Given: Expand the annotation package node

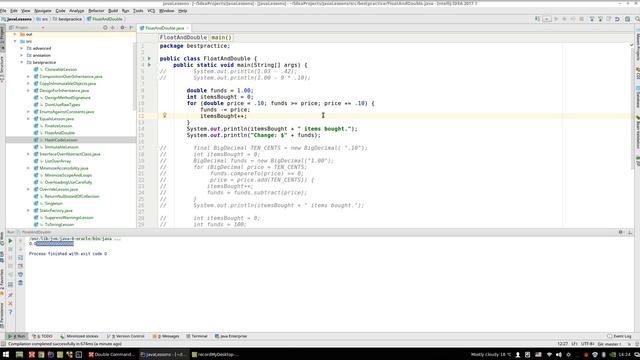Looking at the screenshot, I should click(22, 55).
